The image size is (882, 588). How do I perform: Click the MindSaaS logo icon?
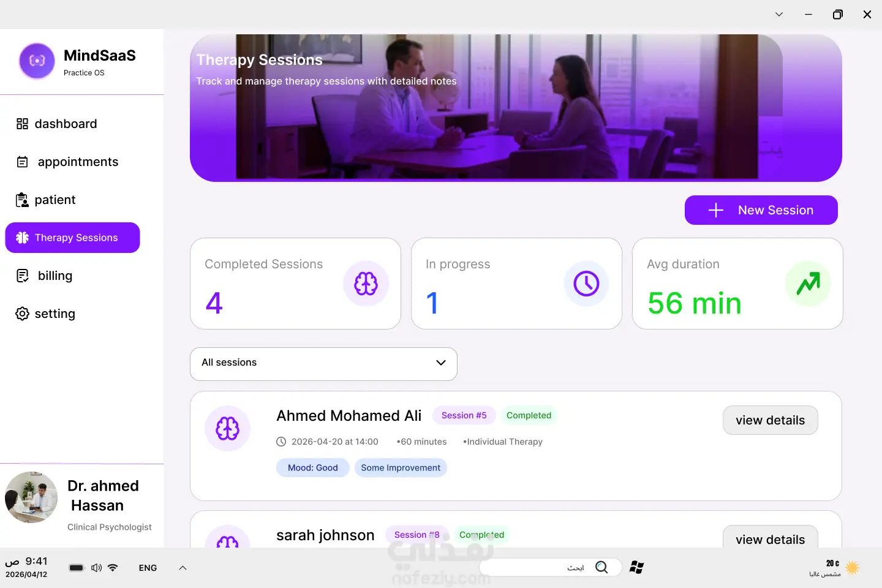37,61
